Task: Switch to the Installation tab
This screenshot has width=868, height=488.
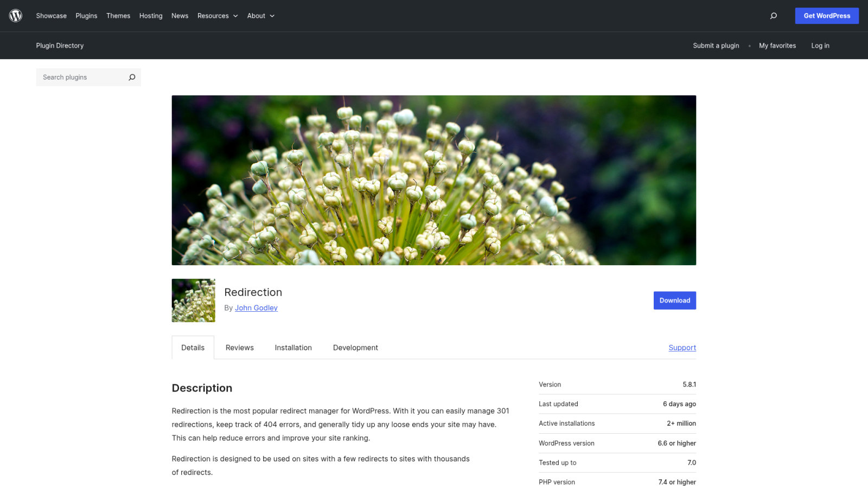Action: [293, 348]
